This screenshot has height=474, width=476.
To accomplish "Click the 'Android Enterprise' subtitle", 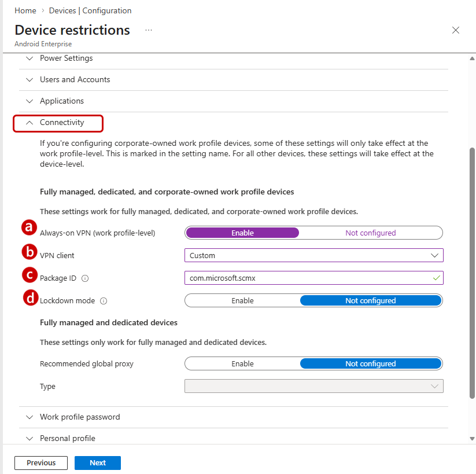I will (43, 44).
